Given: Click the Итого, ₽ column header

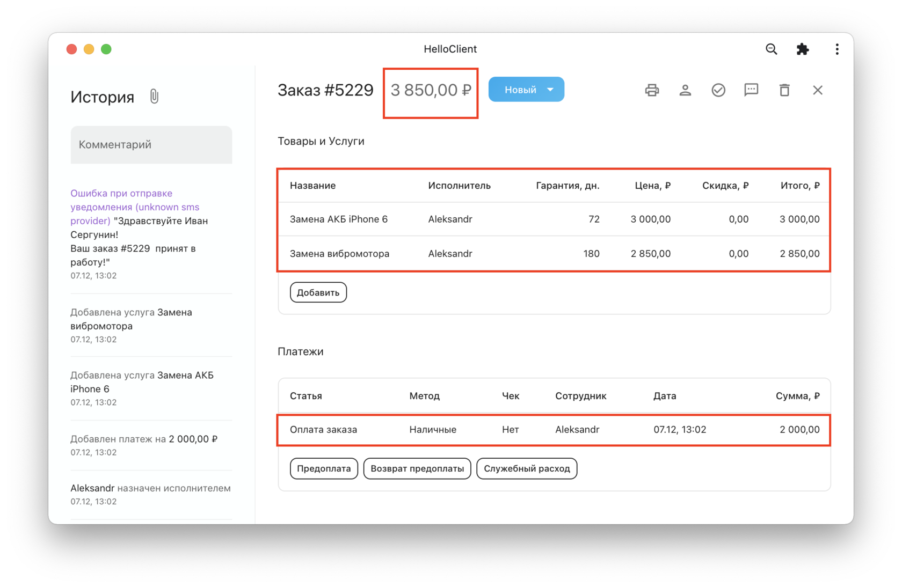Looking at the screenshot, I should (800, 186).
